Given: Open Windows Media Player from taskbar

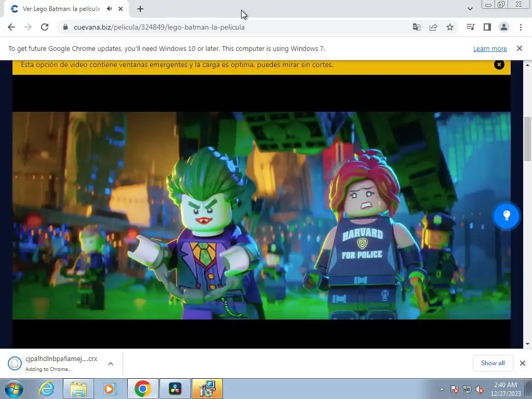Looking at the screenshot, I should (110, 389).
